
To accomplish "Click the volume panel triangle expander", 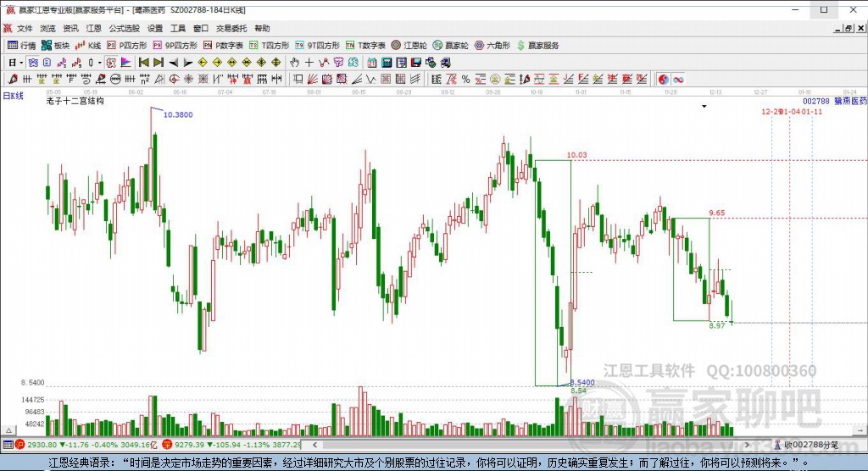I will [x=8, y=430].
